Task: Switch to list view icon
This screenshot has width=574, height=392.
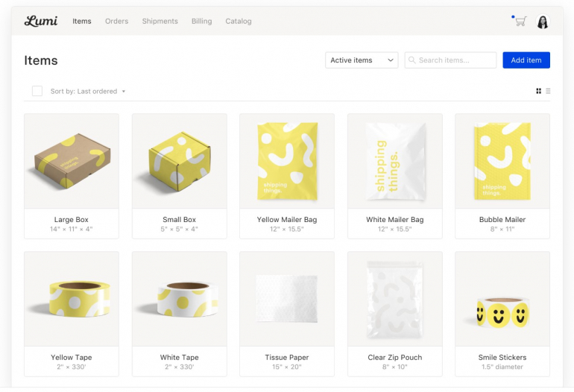Action: click(x=548, y=91)
